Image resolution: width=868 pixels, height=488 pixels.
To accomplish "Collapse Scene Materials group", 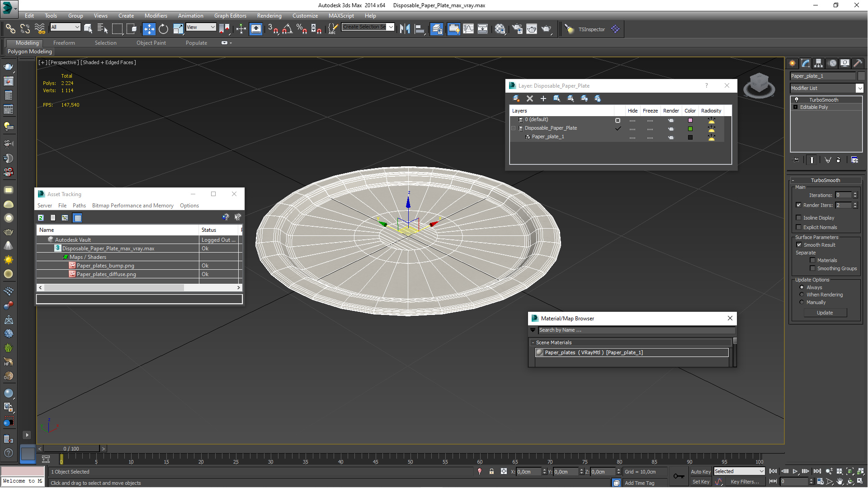I will 533,343.
